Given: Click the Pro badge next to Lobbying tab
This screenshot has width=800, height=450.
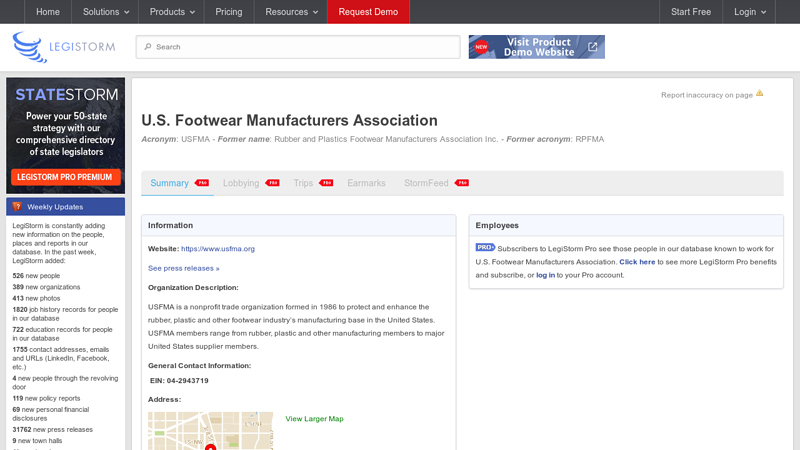Looking at the screenshot, I should 272,183.
